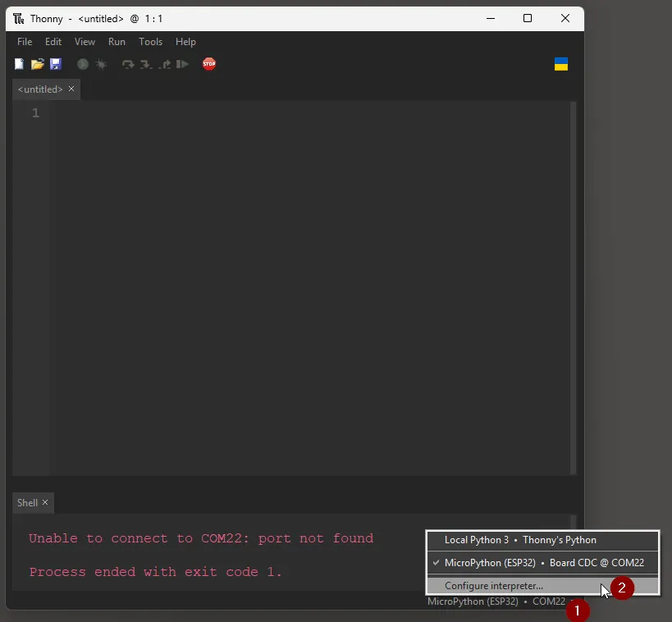Click the Step over icon

(127, 63)
